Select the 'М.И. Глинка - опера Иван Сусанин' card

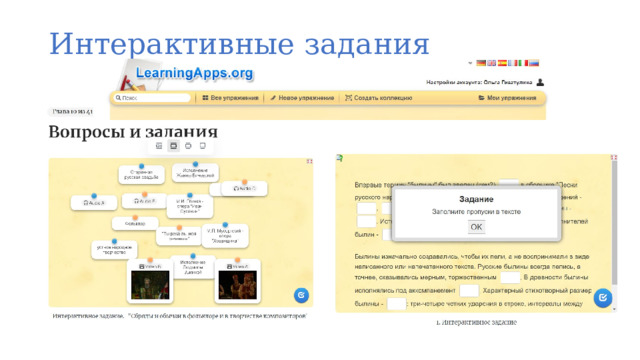pos(190,206)
